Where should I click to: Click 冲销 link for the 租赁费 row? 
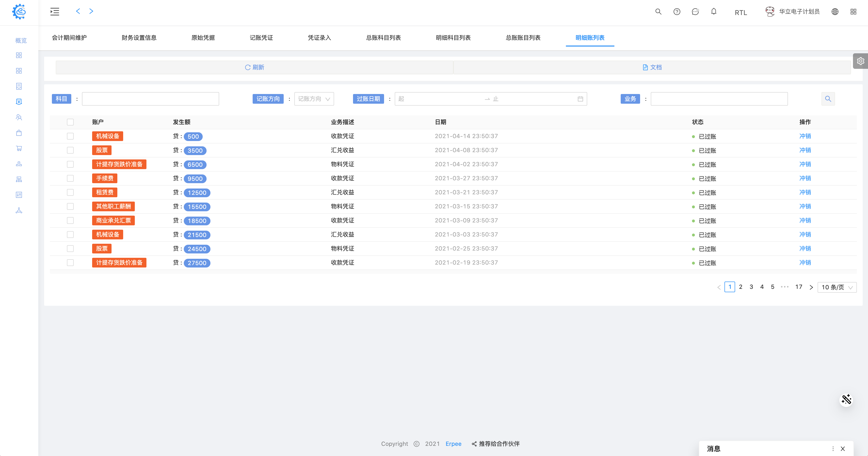[x=805, y=192]
